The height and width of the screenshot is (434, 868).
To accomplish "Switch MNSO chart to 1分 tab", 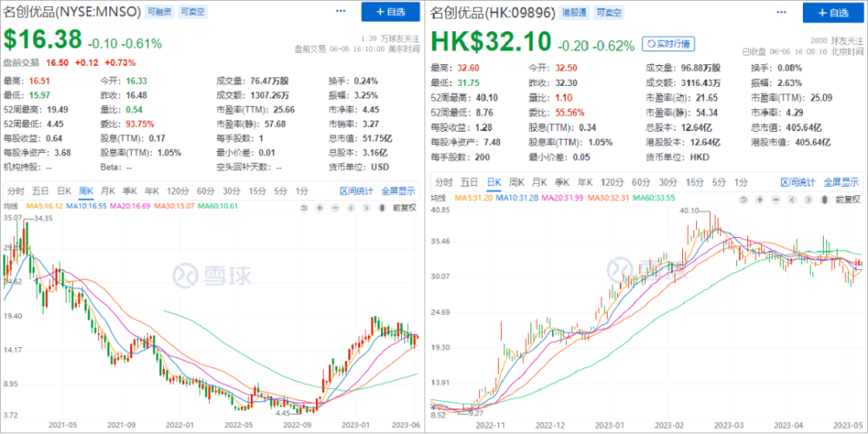I will (302, 191).
